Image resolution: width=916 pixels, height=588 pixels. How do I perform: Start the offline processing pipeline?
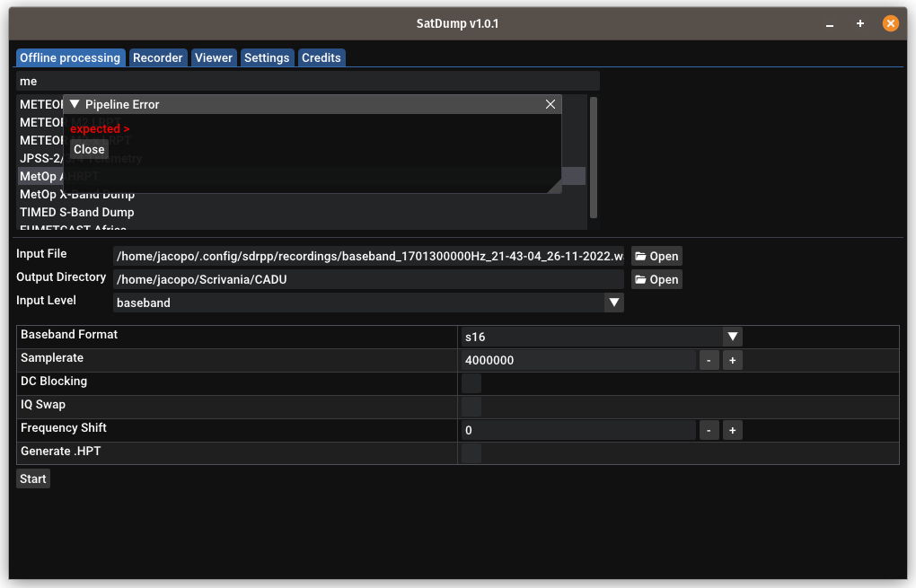32,478
